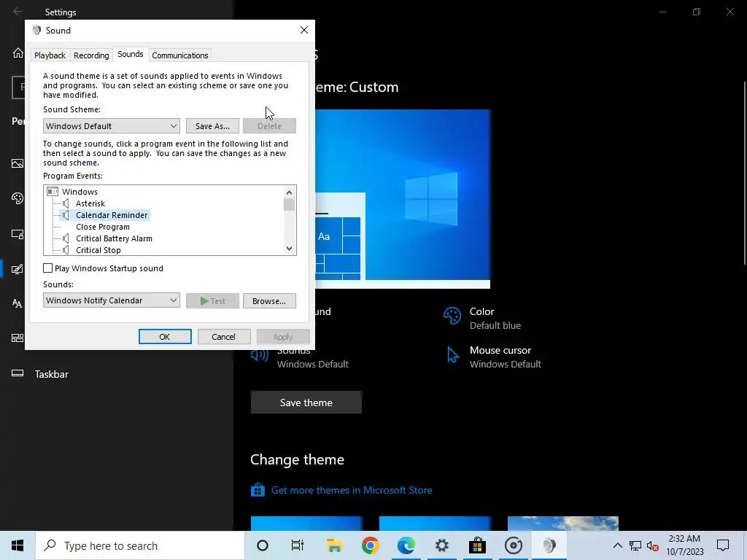Launch Google Chrome from taskbar
Screen dimensions: 747x560
pos(370,545)
